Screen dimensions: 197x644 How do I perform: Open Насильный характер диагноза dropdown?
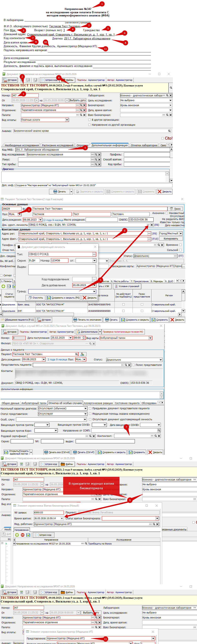(85, 408)
